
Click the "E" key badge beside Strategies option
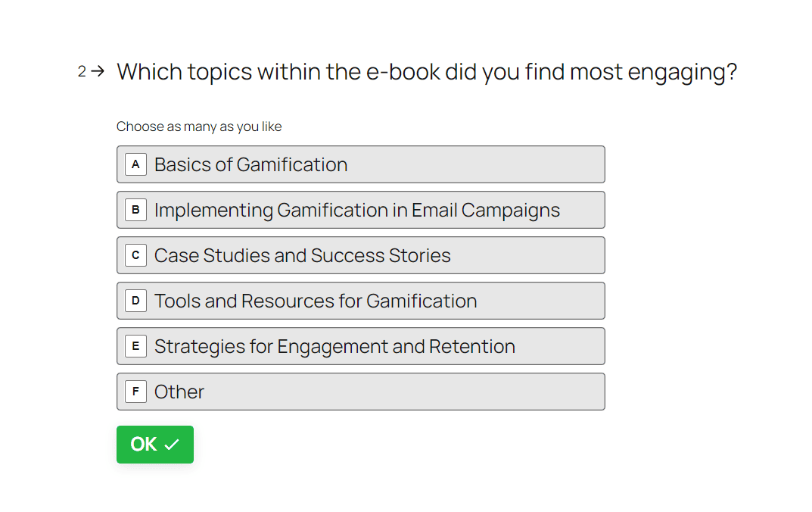coord(135,346)
